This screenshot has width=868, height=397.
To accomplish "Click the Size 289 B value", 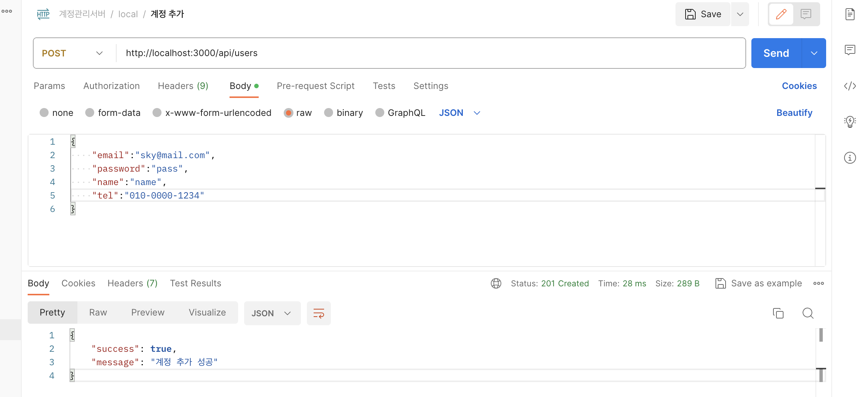I will click(x=688, y=283).
